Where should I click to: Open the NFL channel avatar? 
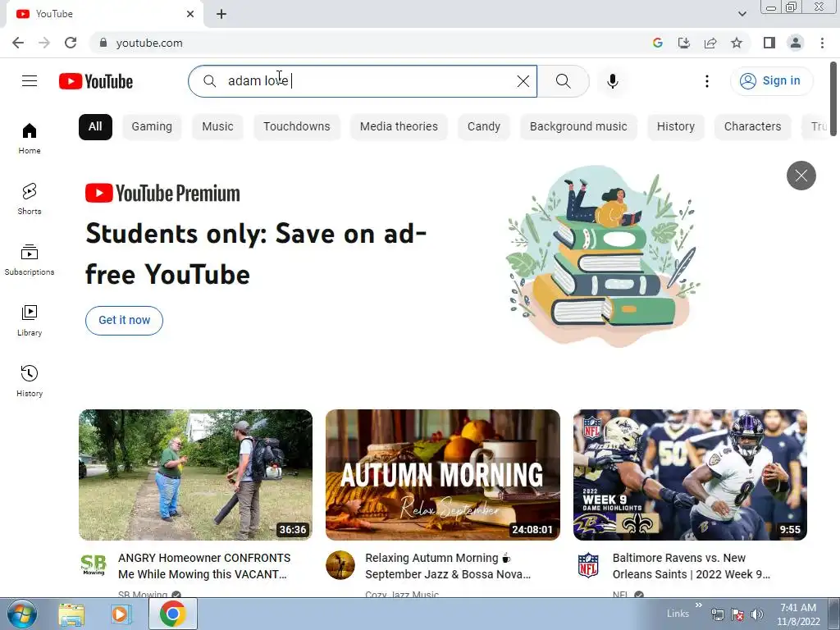point(587,565)
